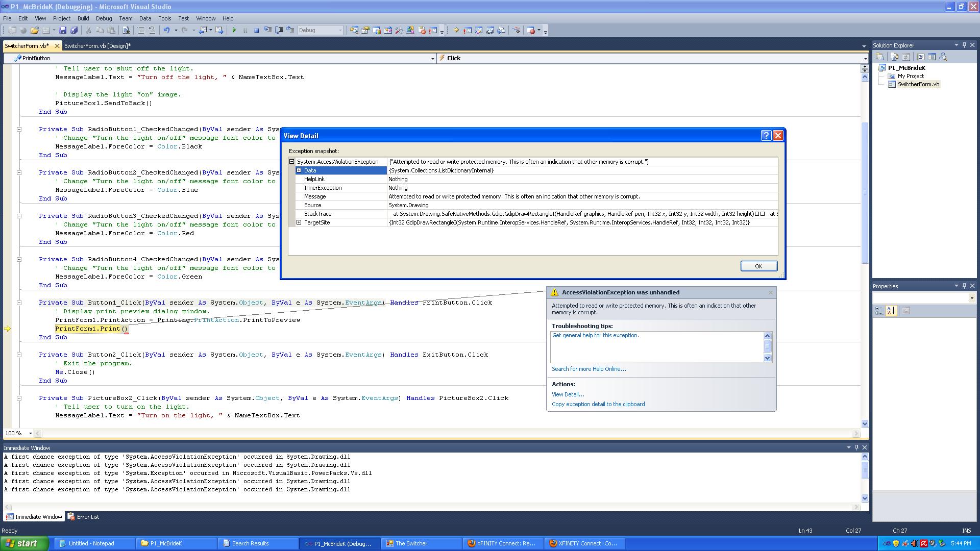This screenshot has height=551, width=980.
Task: Select SwitcherForm.vb in Solution Explorer tree
Action: coord(918,84)
